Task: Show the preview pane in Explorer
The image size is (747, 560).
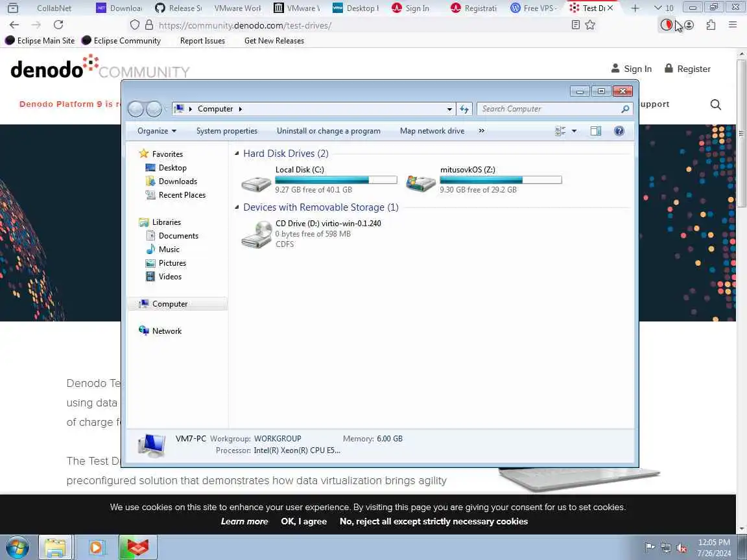Action: coord(595,131)
